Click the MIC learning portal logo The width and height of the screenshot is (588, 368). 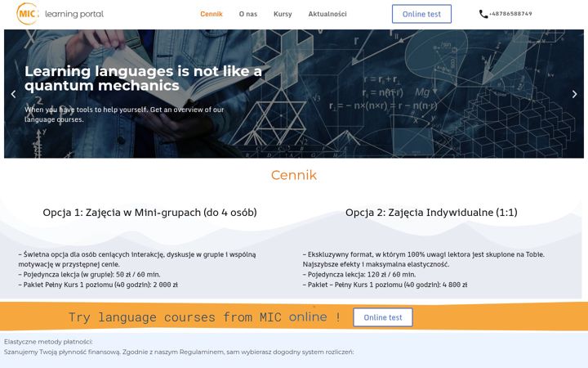tap(60, 14)
